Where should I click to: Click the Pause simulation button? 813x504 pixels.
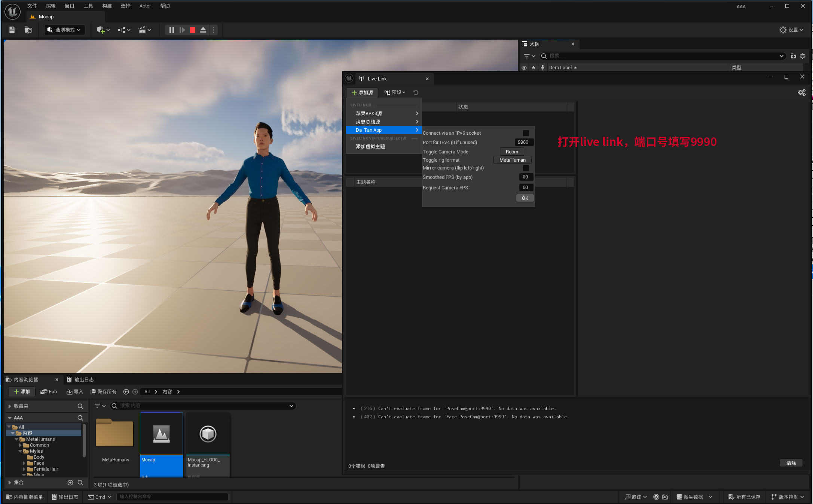coord(171,30)
